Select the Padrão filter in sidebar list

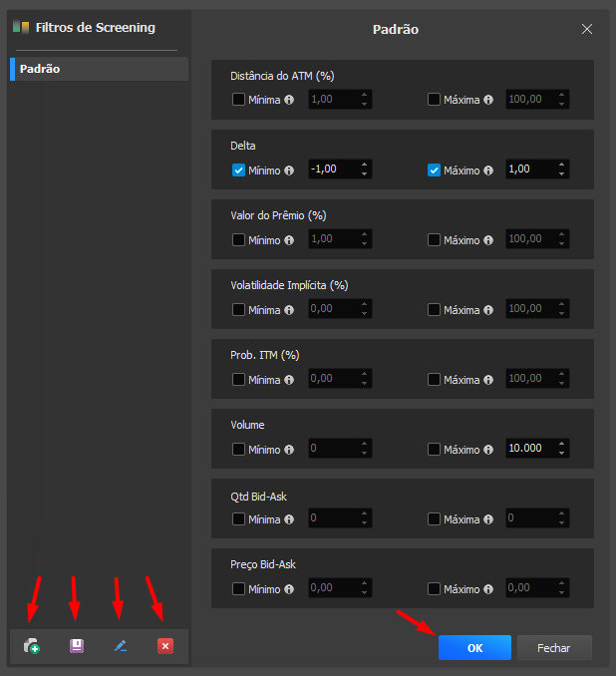coord(99,69)
